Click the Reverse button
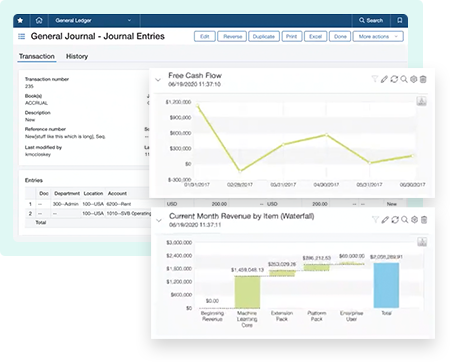Viewport: 450px width, 362px height. click(x=232, y=36)
